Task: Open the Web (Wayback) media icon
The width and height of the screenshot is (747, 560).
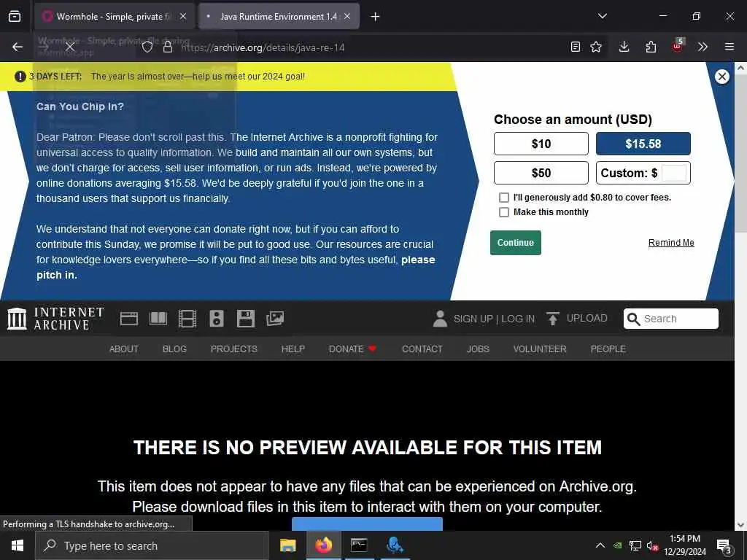Action: pyautogui.click(x=128, y=319)
